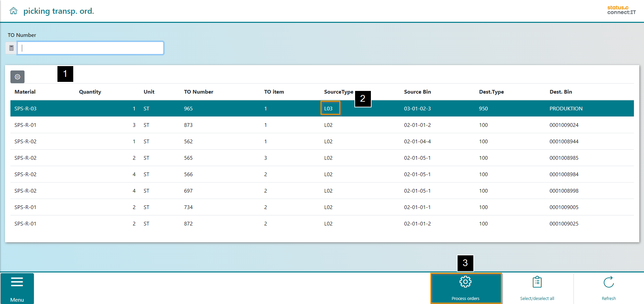
Task: Open table settings gear icon
Action: 17,77
